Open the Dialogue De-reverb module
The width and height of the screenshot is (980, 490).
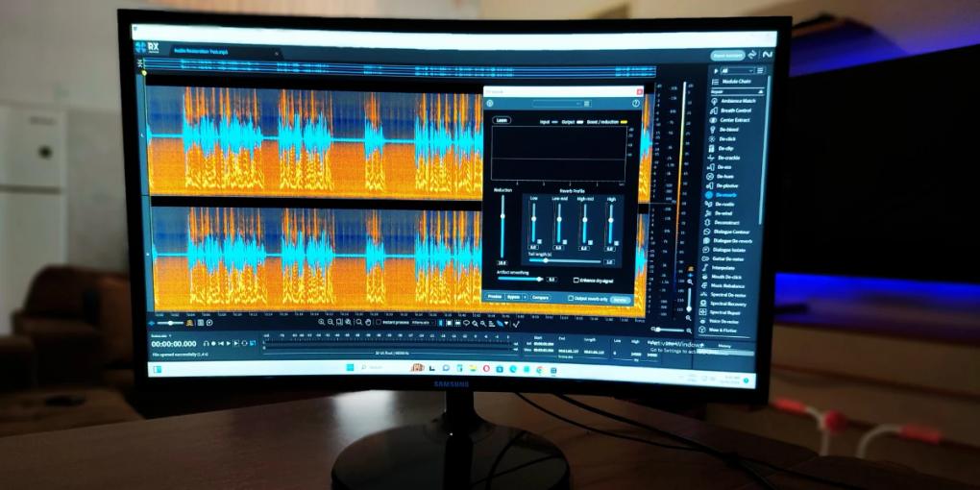coord(729,240)
